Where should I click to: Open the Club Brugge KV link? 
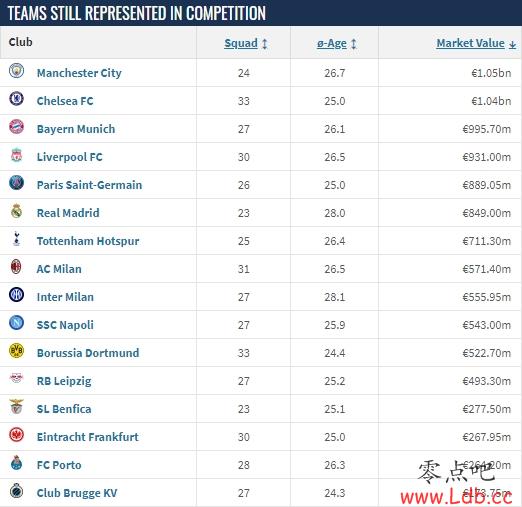coord(77,493)
